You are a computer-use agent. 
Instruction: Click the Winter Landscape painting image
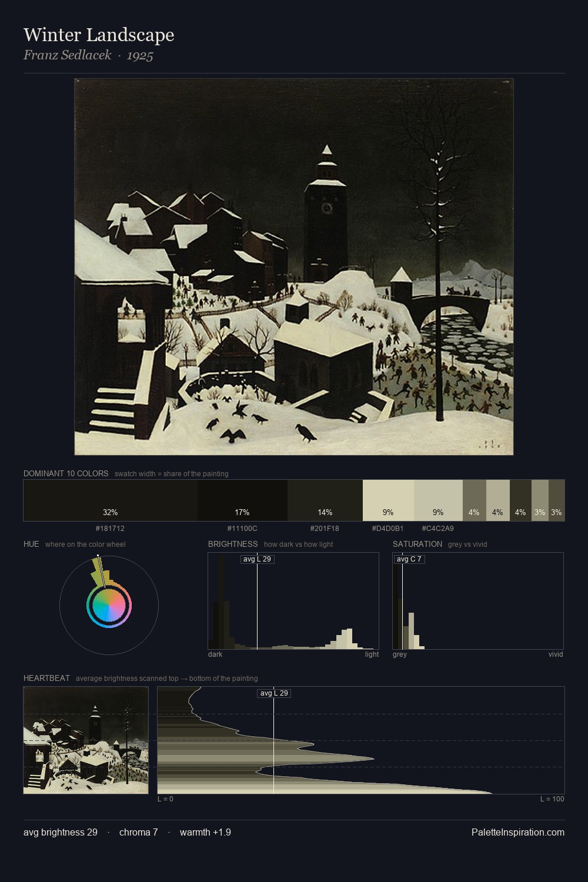(294, 266)
